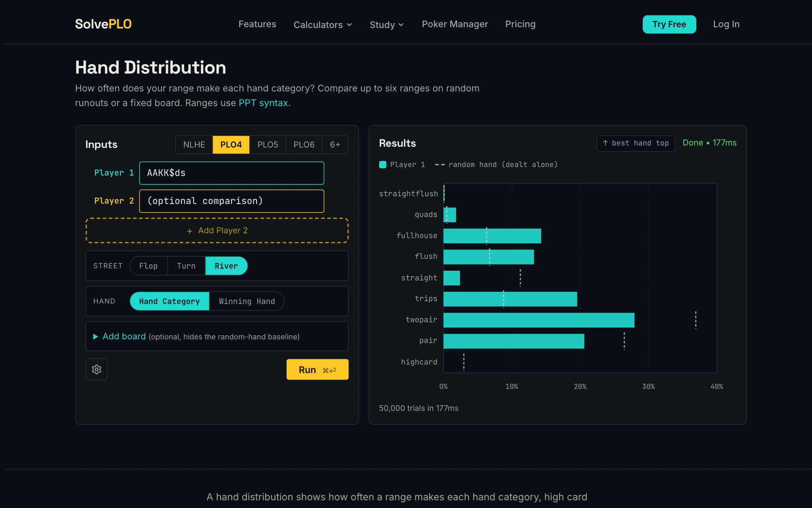This screenshot has width=812, height=508.
Task: Switch to Winning Hand mode
Action: [247, 301]
